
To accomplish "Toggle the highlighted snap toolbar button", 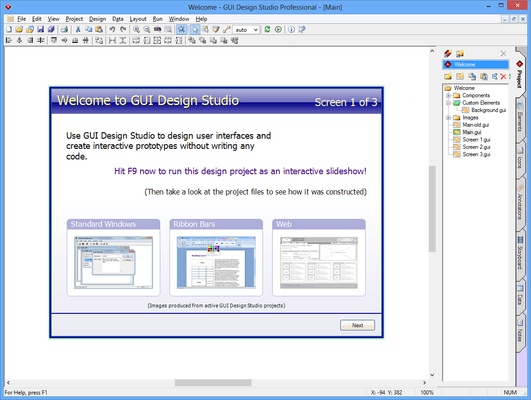I will [x=182, y=29].
